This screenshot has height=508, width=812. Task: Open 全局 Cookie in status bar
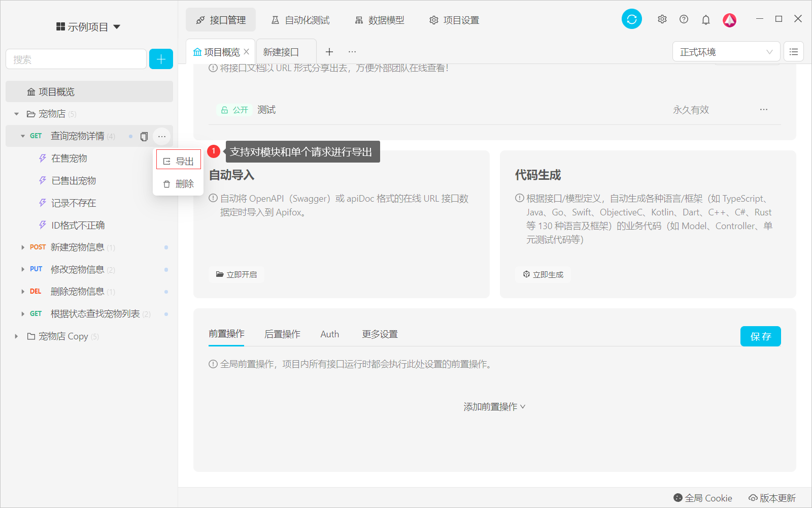coord(703,498)
